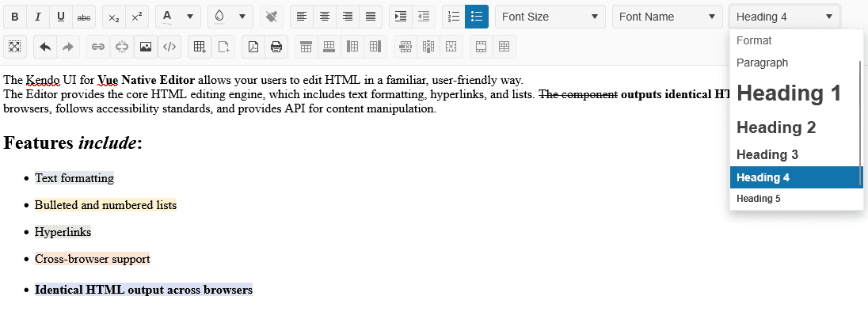Image resolution: width=868 pixels, height=323 pixels.
Task: Add a table column on the left
Action: tap(352, 47)
